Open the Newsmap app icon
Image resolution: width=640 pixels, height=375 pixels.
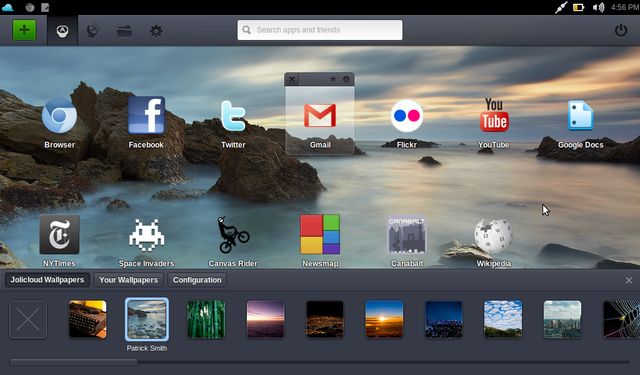320,235
